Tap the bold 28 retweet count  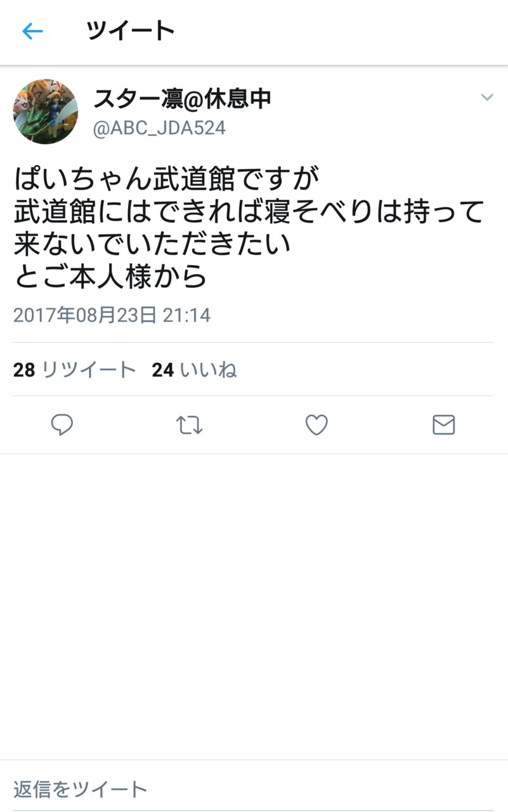pos(24,369)
